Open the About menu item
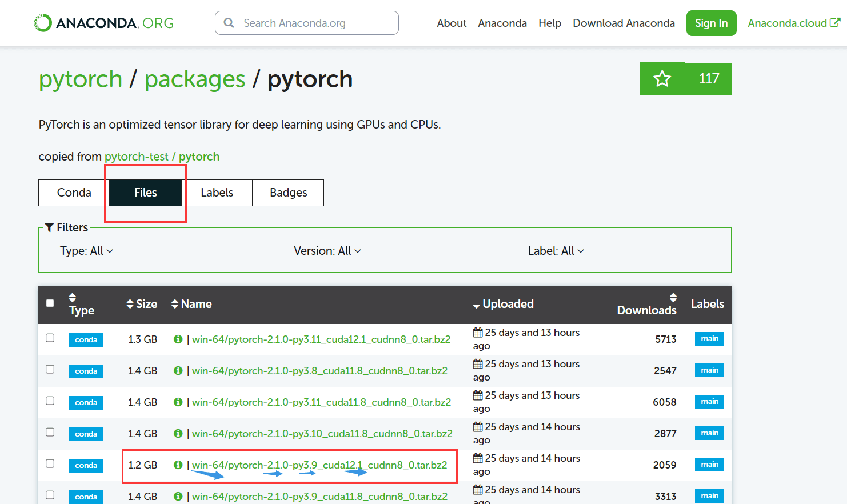 click(x=452, y=23)
